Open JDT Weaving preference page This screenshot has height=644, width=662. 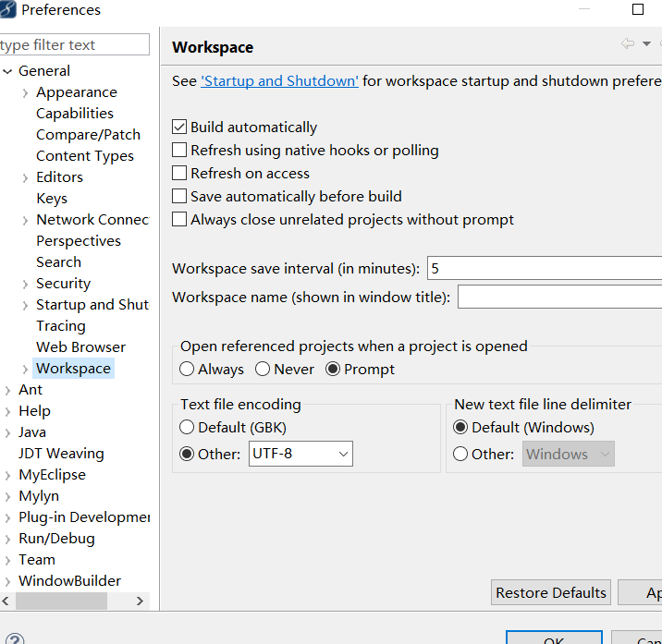61,454
